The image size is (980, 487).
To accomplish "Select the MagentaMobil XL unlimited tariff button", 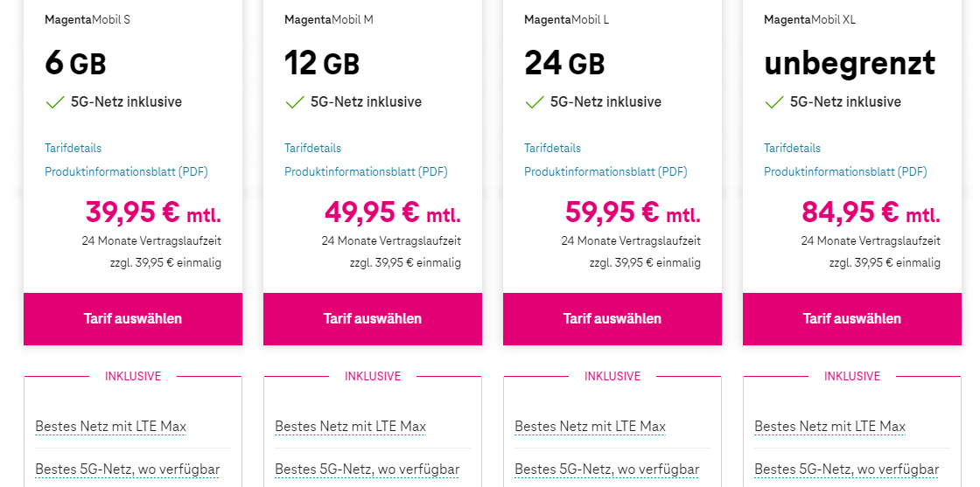I will click(852, 319).
